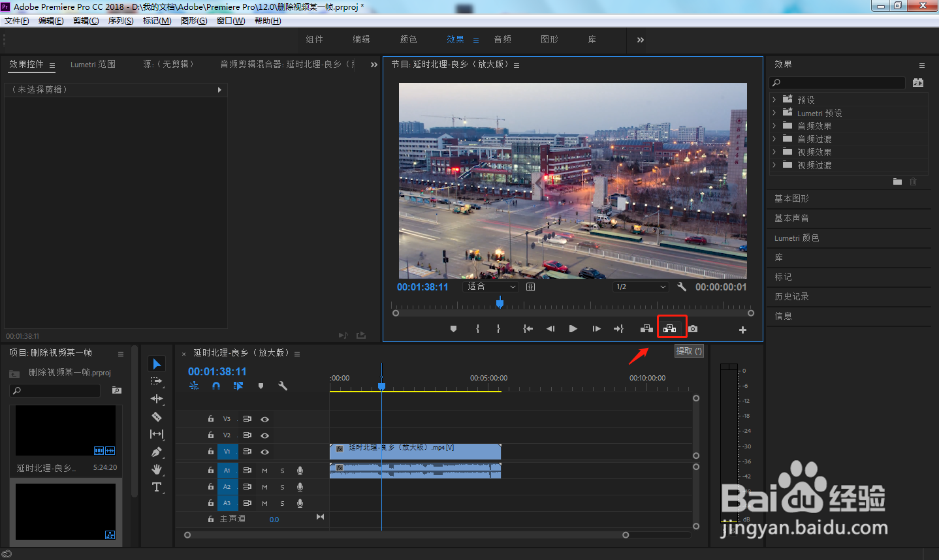Expand the 预设 effects folder
939x560 pixels.
(774, 100)
